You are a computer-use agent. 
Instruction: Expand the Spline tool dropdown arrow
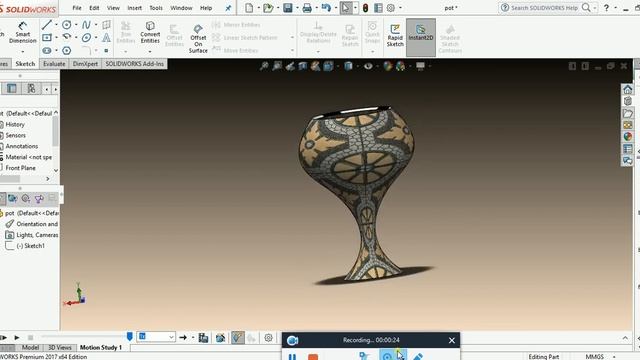(96, 25)
